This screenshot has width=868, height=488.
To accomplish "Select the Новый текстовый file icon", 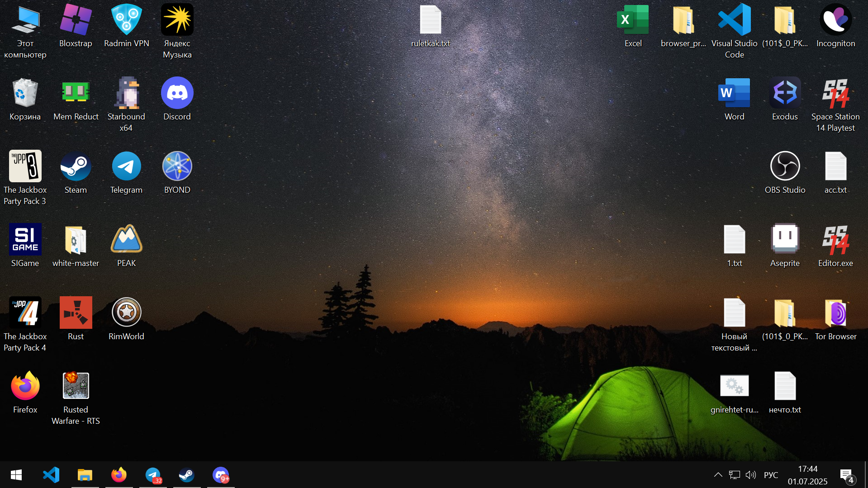I will pyautogui.click(x=735, y=325).
